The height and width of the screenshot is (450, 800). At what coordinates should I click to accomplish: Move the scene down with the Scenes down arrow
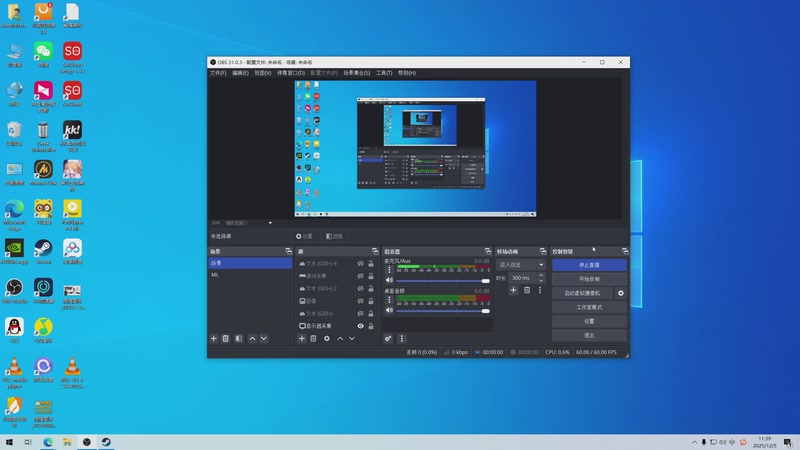coord(264,338)
